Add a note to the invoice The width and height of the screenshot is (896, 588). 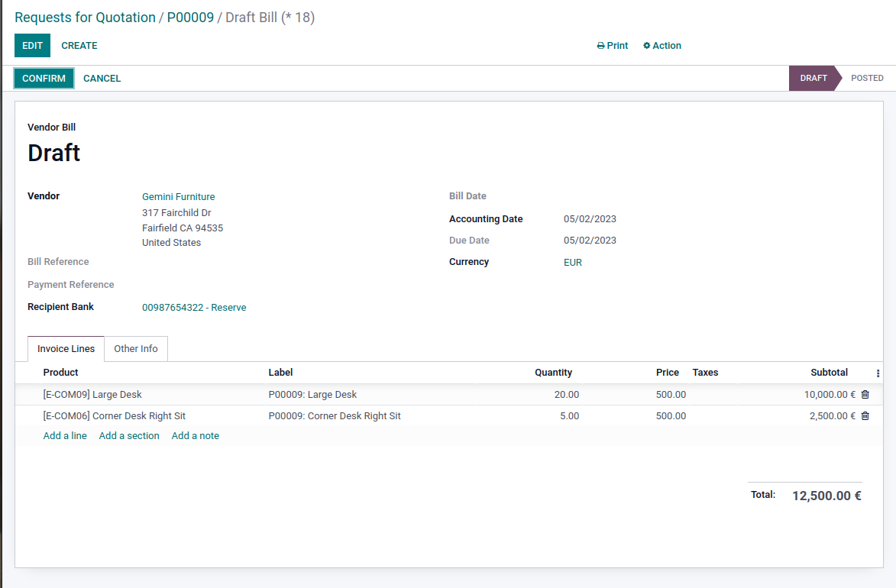coord(196,435)
